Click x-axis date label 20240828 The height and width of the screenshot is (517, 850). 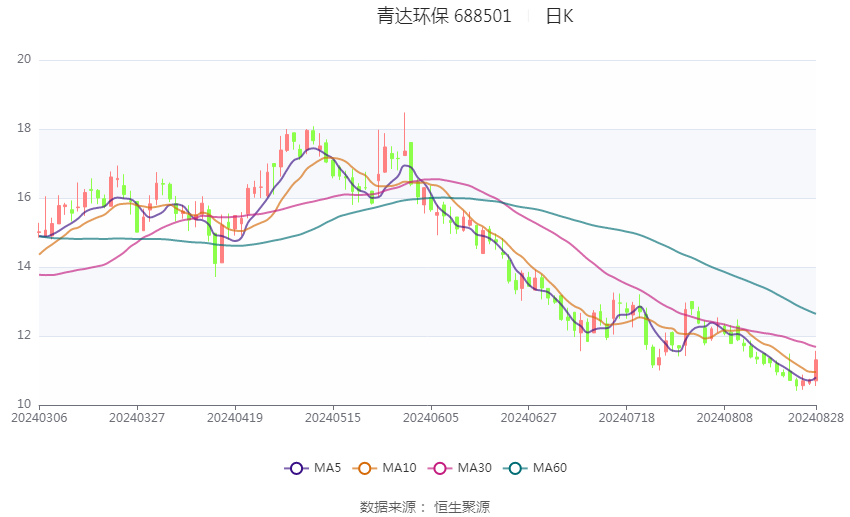point(816,418)
